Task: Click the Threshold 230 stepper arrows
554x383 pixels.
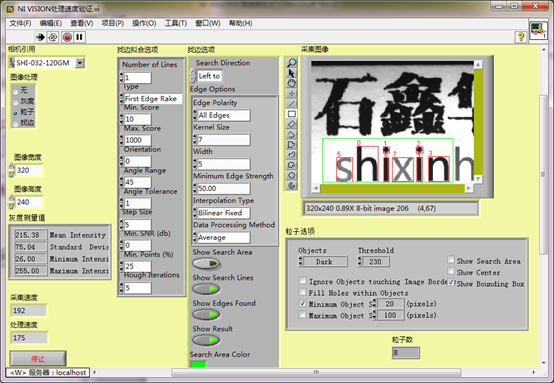Action: [x=360, y=261]
